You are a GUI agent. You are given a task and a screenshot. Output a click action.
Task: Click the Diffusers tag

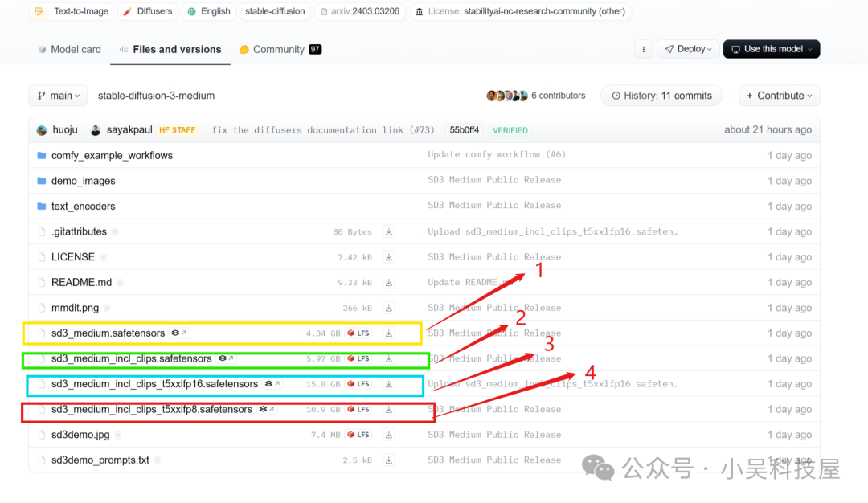coord(148,11)
